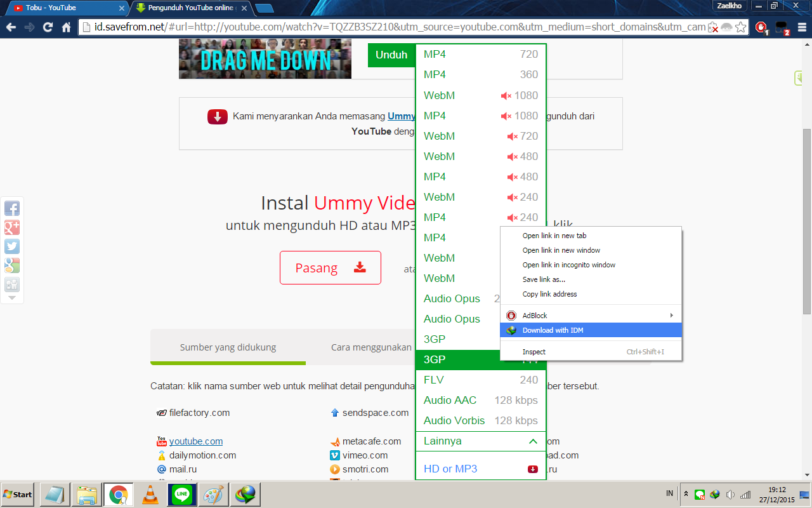This screenshot has width=812, height=508.
Task: Select Save link as... from context menu
Action: tap(591, 279)
